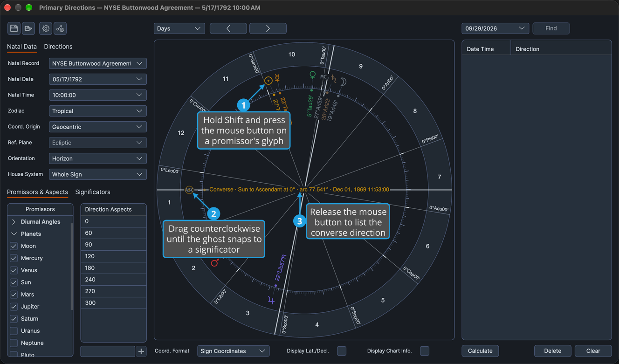Image resolution: width=619 pixels, height=364 pixels.
Task: Select the green Venus glyph on the chart
Action: pyautogui.click(x=313, y=75)
